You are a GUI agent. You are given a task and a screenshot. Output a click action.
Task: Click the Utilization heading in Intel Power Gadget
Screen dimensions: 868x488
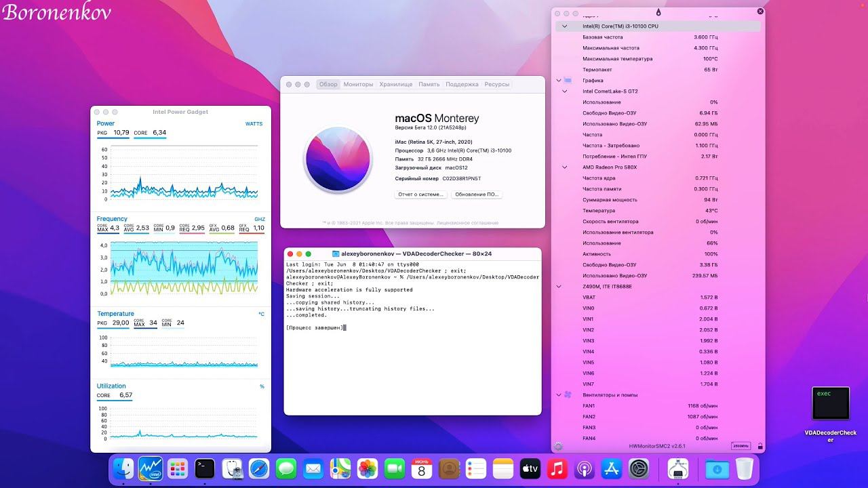pos(111,386)
